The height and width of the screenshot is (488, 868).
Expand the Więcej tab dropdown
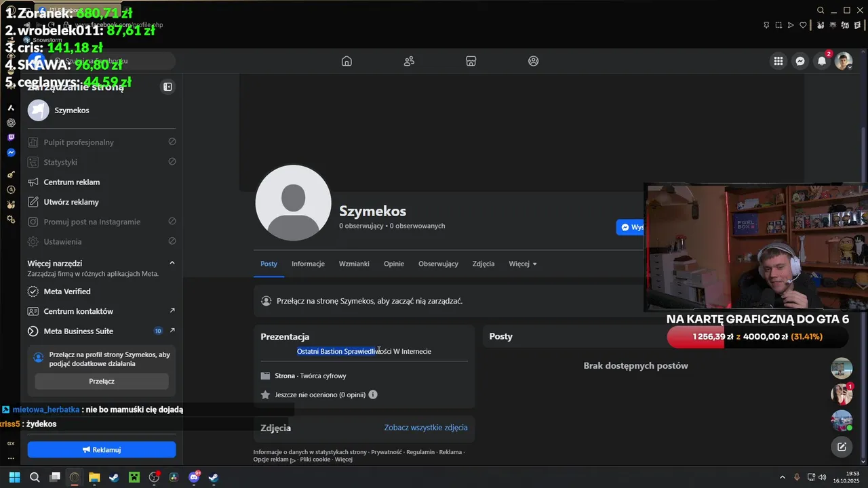point(523,264)
